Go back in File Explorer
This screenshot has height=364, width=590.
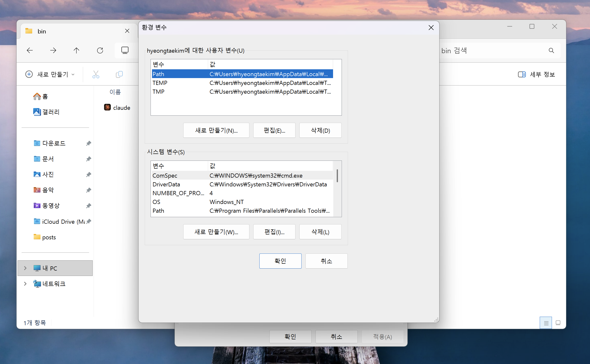click(30, 51)
